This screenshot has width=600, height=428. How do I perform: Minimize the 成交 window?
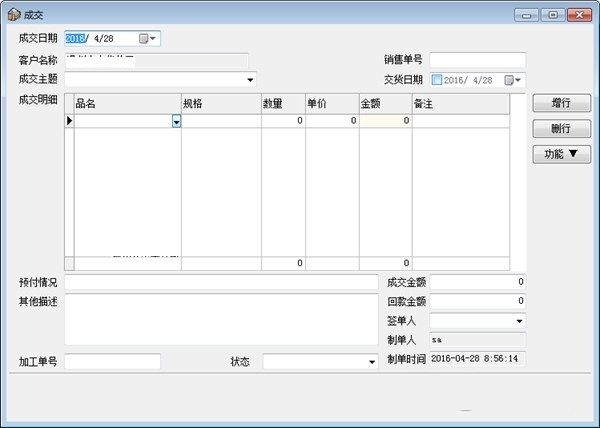tap(526, 15)
